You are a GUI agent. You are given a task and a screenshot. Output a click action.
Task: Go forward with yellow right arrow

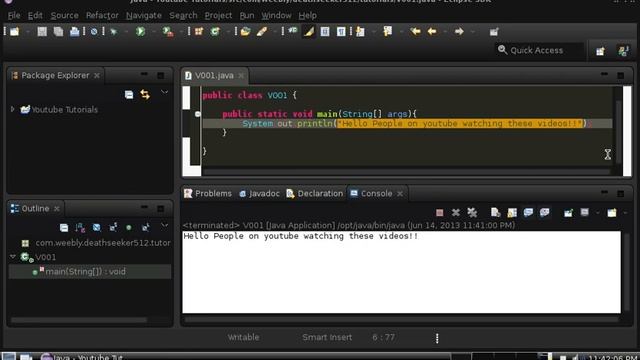pos(459,32)
